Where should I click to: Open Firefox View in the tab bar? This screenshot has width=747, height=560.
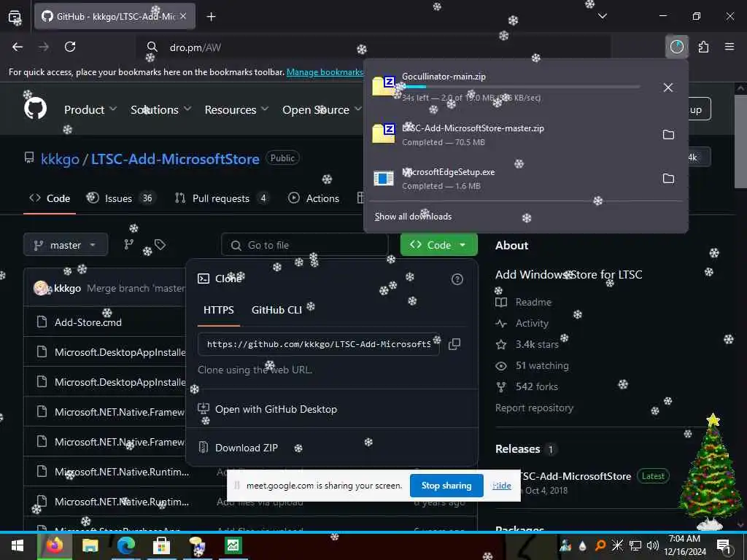click(15, 17)
